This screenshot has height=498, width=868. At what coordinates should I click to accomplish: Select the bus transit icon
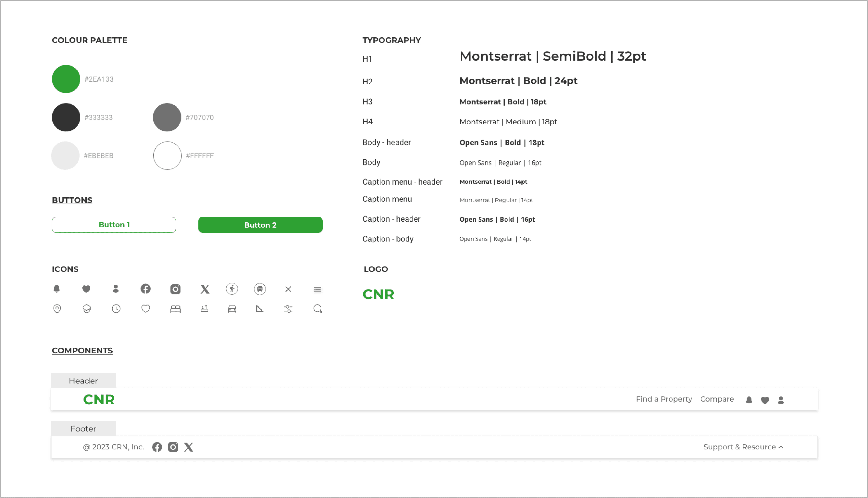(260, 289)
